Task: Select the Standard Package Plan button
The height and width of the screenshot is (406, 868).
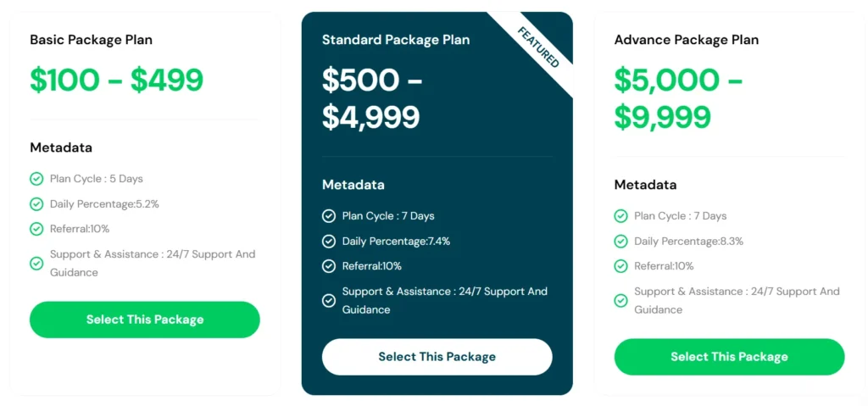Action: 437,357
